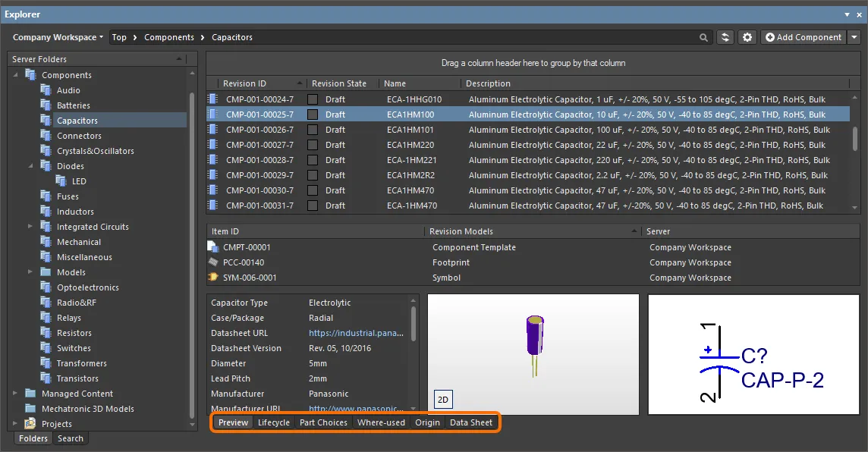Click the Projects folder icon in tree
Image resolution: width=868 pixels, height=452 pixels.
point(30,424)
